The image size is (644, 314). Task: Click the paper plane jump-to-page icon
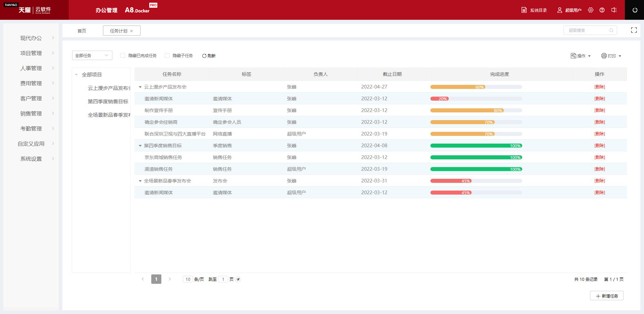238,279
